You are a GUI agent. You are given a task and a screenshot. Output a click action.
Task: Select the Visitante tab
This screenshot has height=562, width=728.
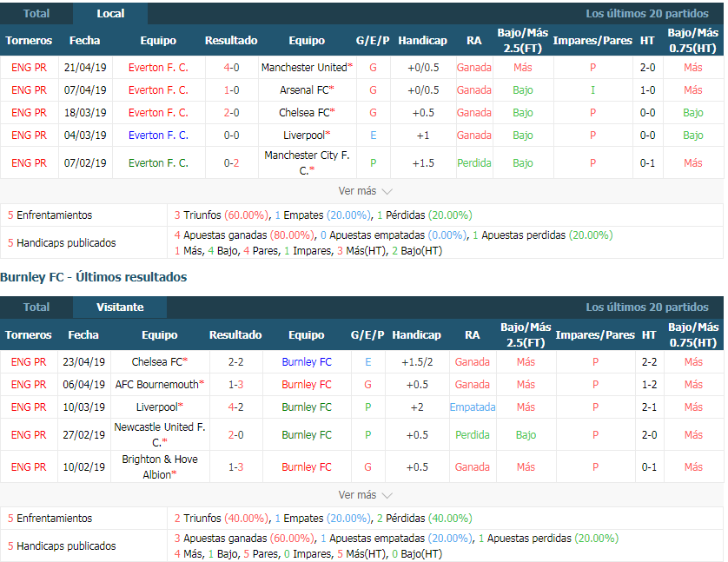(x=120, y=307)
